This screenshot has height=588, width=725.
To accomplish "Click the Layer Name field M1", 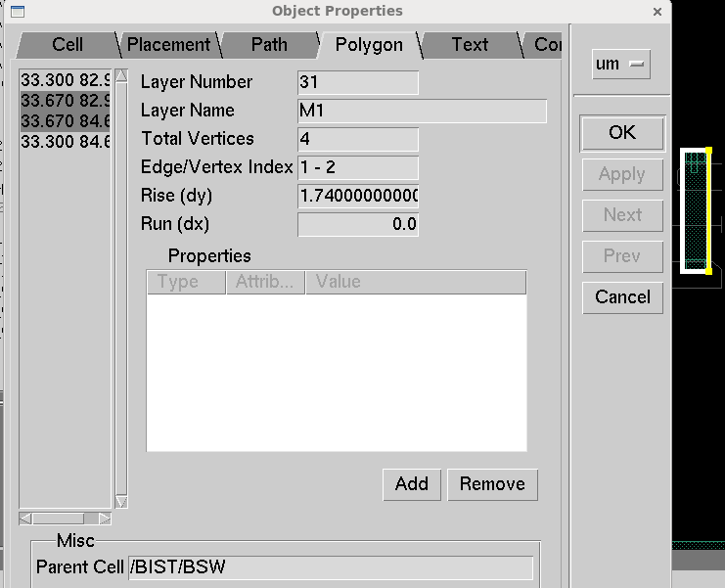I will 421,112.
